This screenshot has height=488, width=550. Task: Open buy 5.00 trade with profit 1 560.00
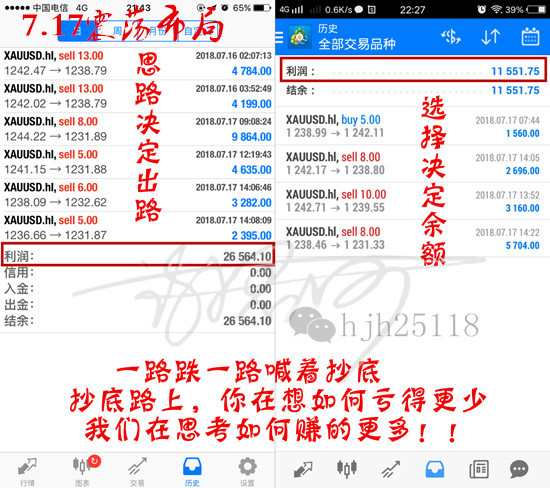412,126
